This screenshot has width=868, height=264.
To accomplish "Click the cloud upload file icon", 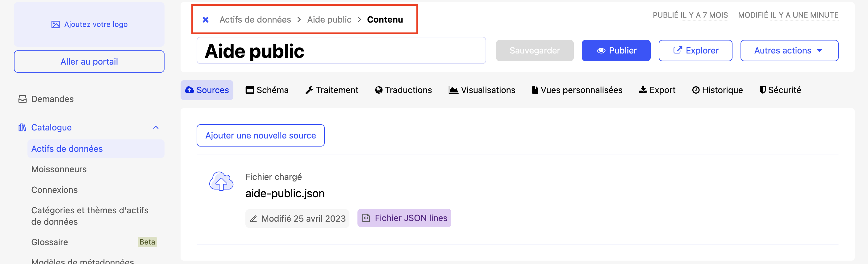I will pos(221,181).
